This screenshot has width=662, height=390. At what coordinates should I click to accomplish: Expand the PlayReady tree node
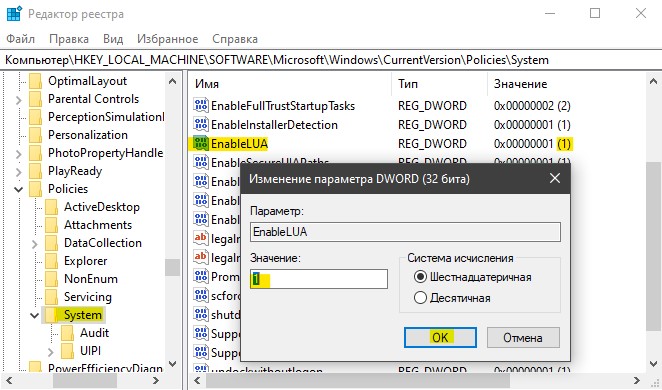click(19, 172)
